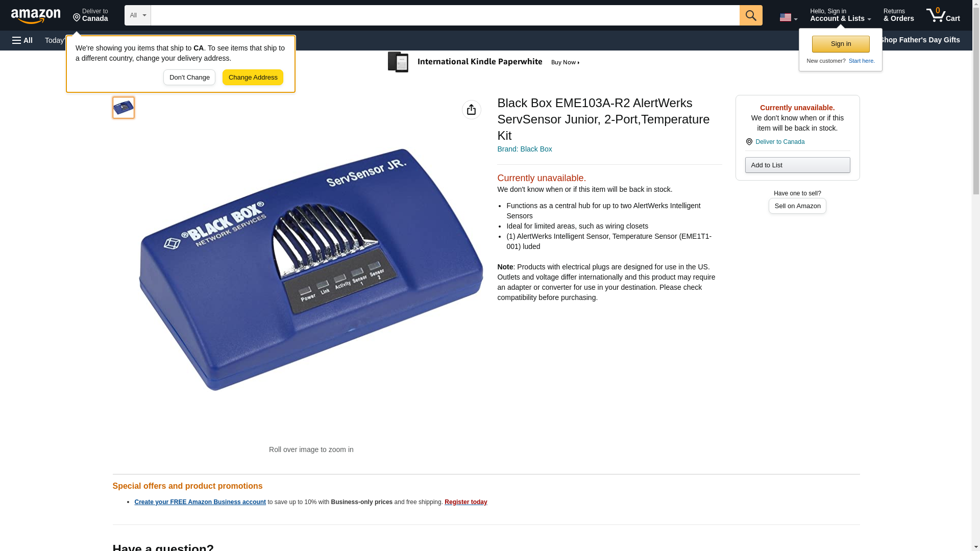
Task: Click the Change Address button
Action: click(x=253, y=78)
